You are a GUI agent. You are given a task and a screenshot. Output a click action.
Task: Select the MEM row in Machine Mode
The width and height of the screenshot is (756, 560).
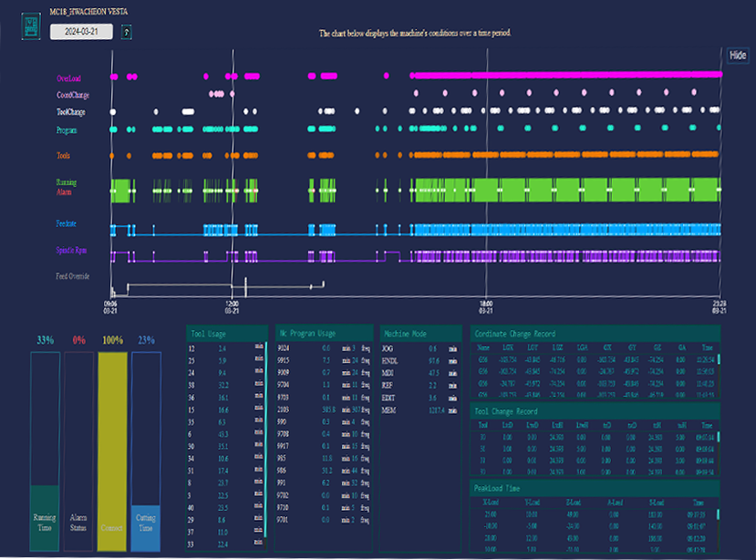pos(419,412)
